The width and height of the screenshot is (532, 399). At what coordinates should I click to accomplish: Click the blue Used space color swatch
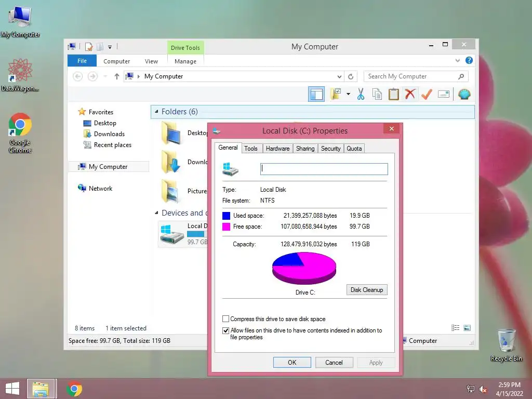(226, 216)
